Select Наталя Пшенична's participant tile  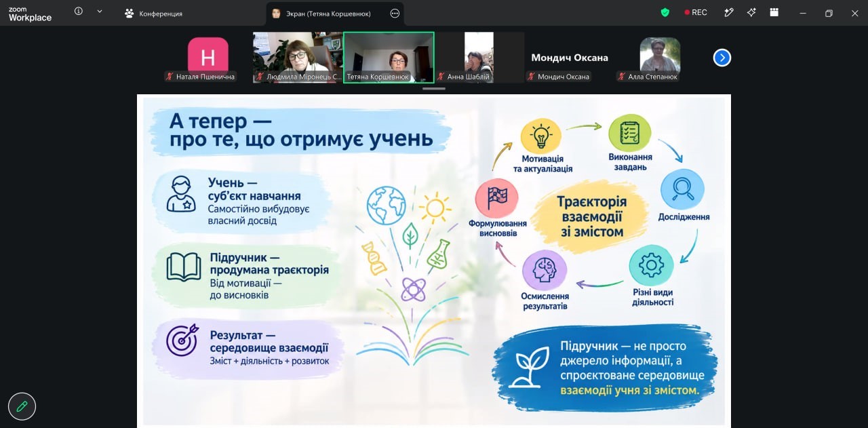click(x=208, y=57)
